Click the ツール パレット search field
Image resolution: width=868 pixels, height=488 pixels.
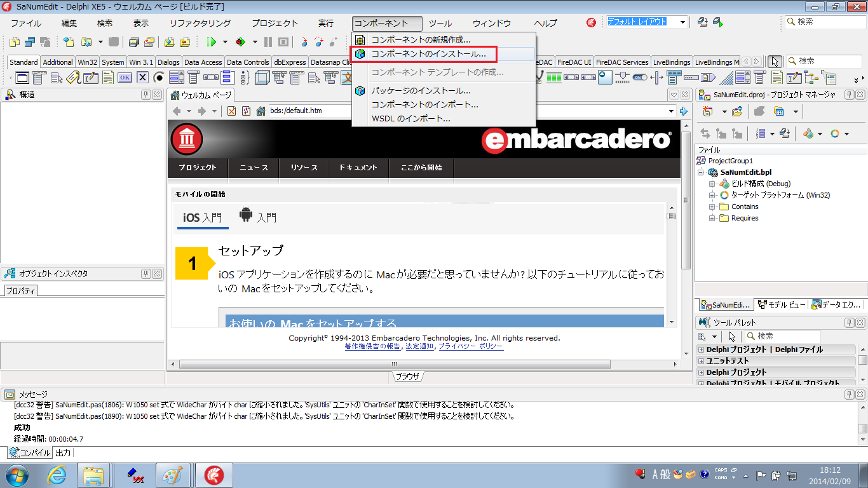pos(782,336)
